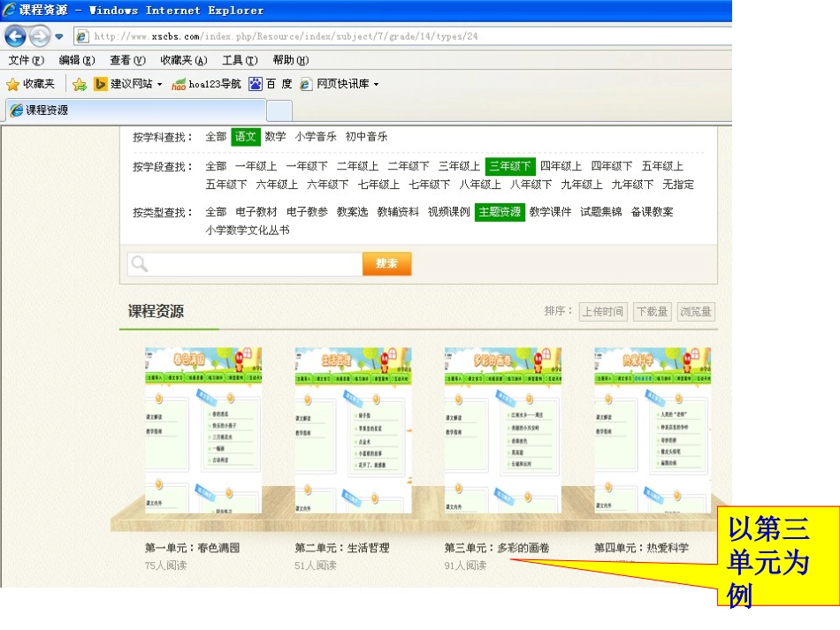Select 二年级上 grade filter
Viewport: 840px width, 630px height.
coord(357,166)
